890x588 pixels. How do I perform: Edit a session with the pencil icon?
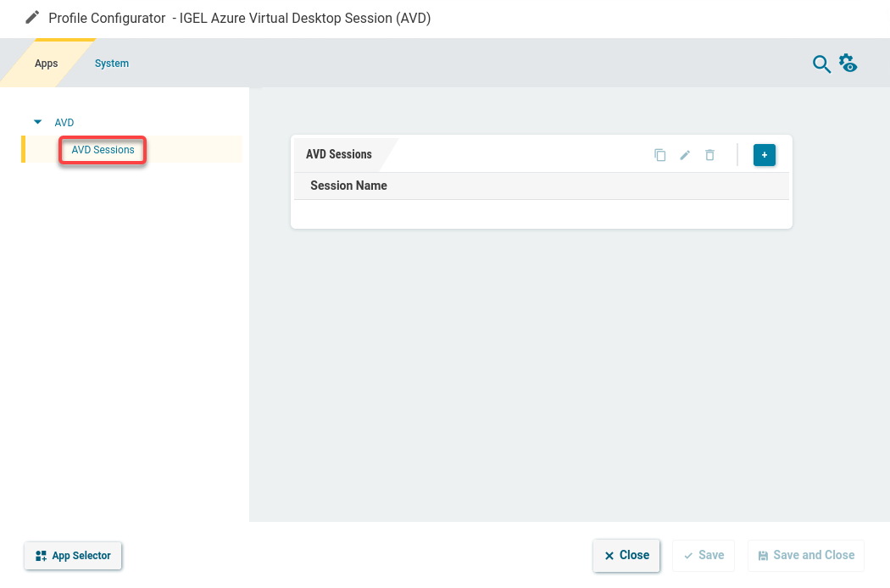click(x=685, y=155)
